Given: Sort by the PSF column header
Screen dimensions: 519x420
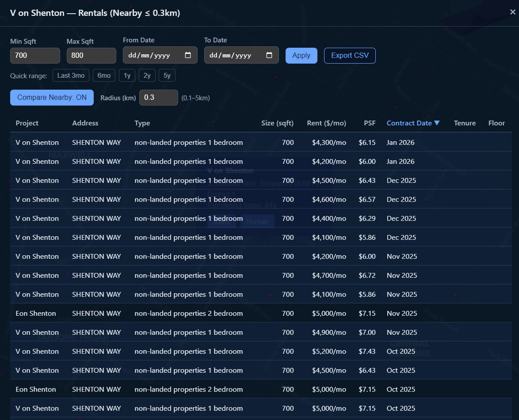Looking at the screenshot, I should tap(370, 123).
